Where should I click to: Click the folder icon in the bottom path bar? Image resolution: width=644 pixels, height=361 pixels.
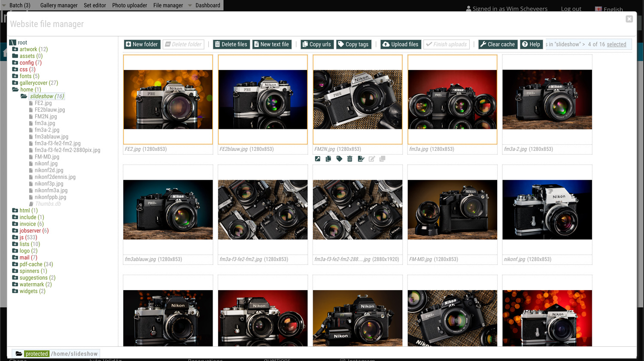18,354
